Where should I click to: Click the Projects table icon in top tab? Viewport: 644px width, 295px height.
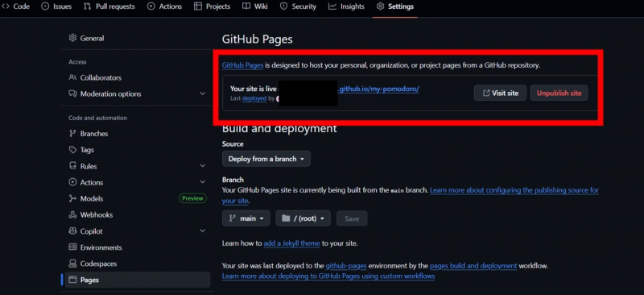point(198,6)
